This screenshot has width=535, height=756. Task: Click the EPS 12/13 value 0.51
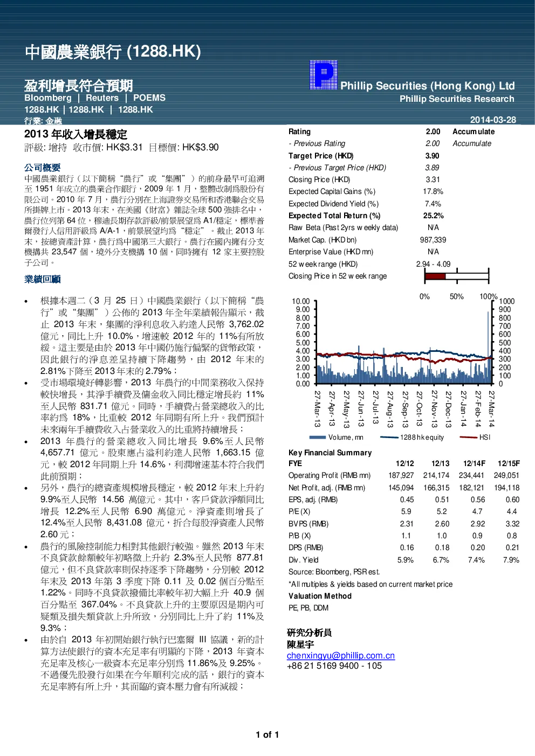442,500
